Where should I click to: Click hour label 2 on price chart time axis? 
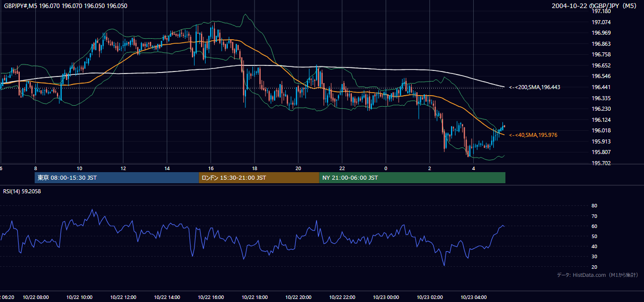click(430, 168)
